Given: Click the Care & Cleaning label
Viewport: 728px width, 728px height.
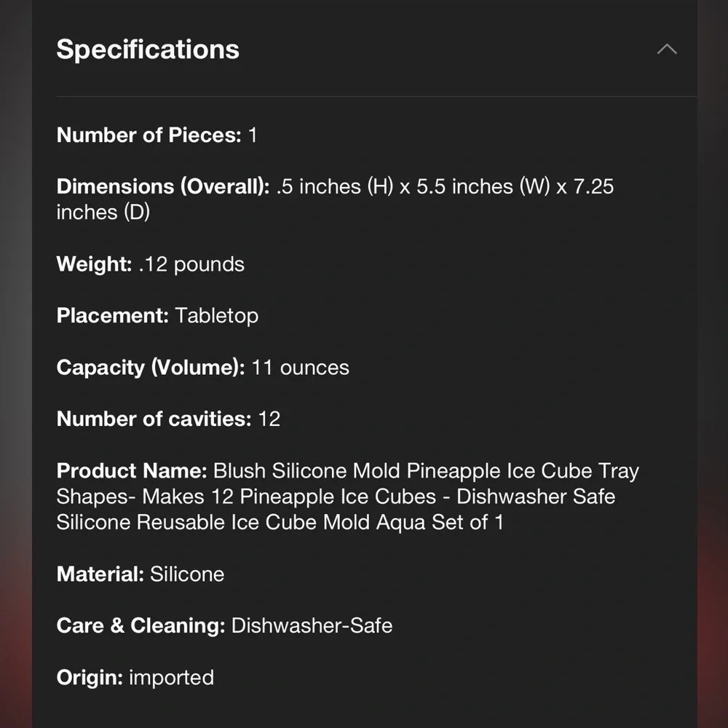Looking at the screenshot, I should coord(141,625).
